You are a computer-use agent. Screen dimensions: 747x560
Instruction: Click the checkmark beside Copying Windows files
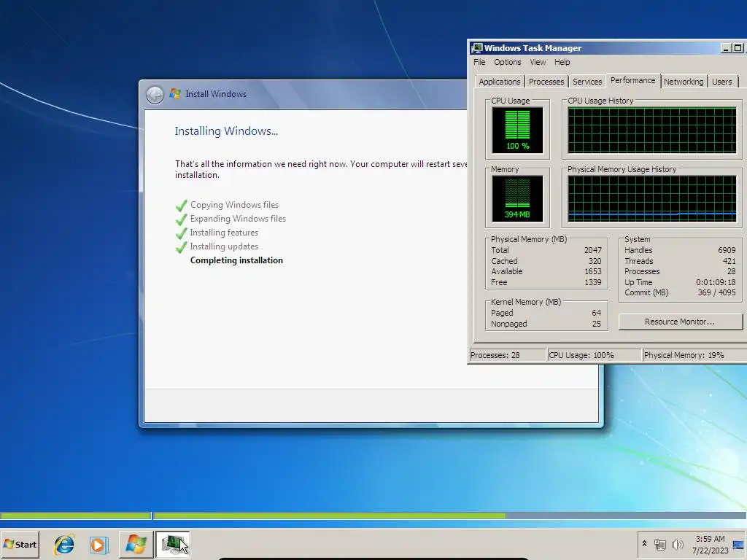point(181,206)
